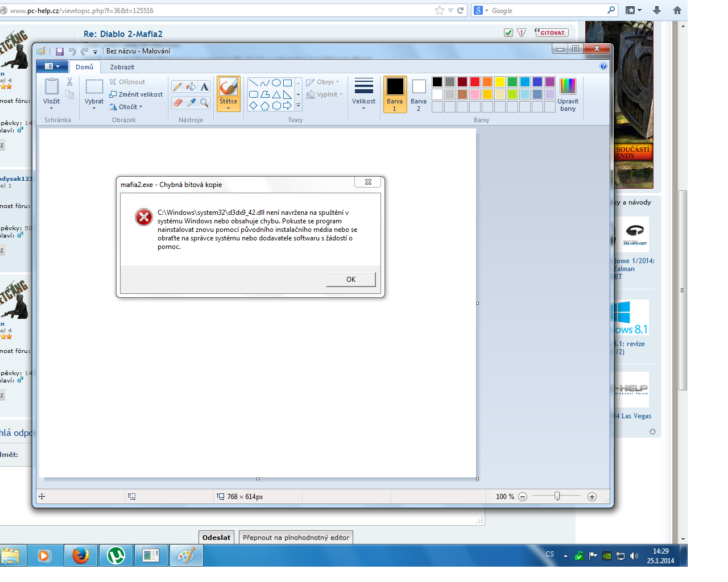The width and height of the screenshot is (728, 582).
Task: Expand the Tvary shapes gallery
Action: (x=298, y=106)
